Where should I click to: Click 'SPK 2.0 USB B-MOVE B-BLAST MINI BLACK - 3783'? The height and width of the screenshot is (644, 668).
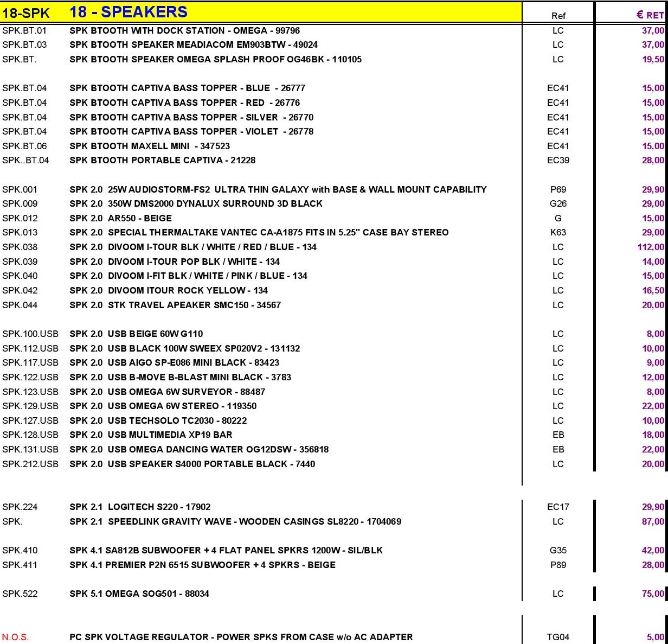click(180, 377)
